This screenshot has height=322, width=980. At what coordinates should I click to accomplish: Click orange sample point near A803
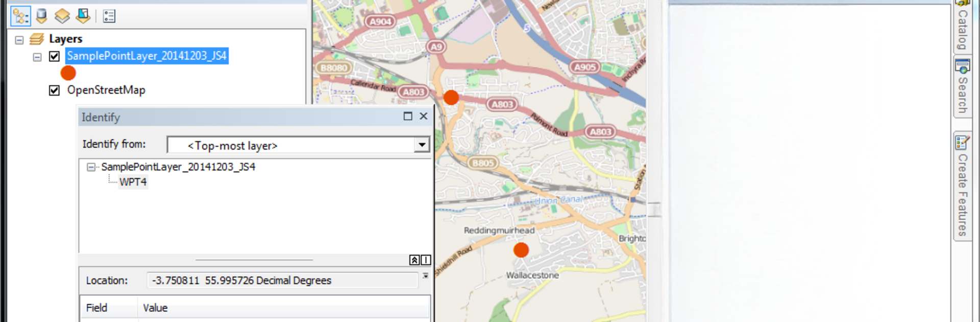click(x=451, y=98)
